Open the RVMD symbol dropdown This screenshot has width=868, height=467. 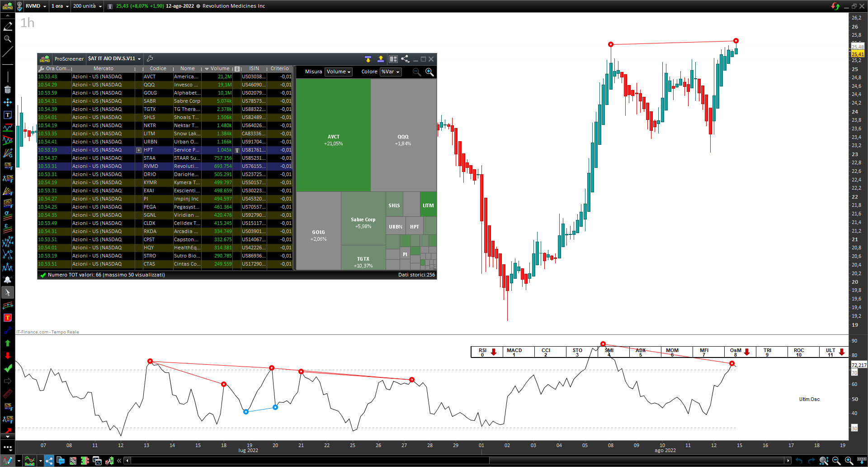[36, 6]
